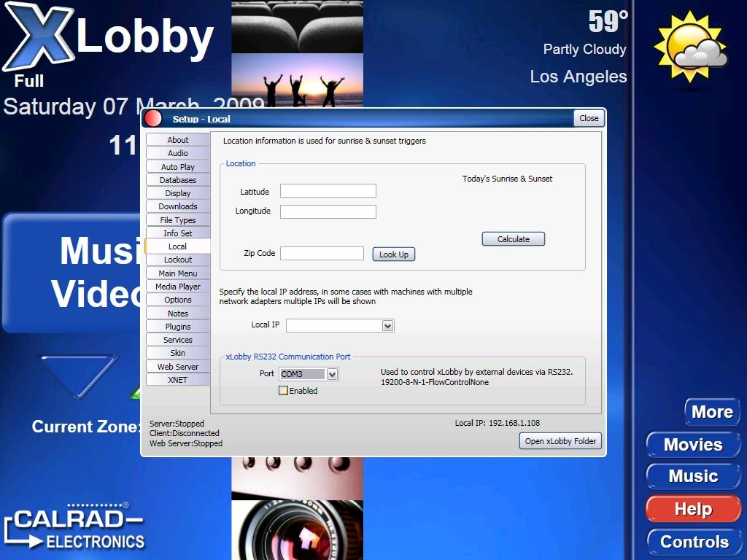The height and width of the screenshot is (560, 747).
Task: Click the Client:Disconnected status text
Action: (x=185, y=433)
